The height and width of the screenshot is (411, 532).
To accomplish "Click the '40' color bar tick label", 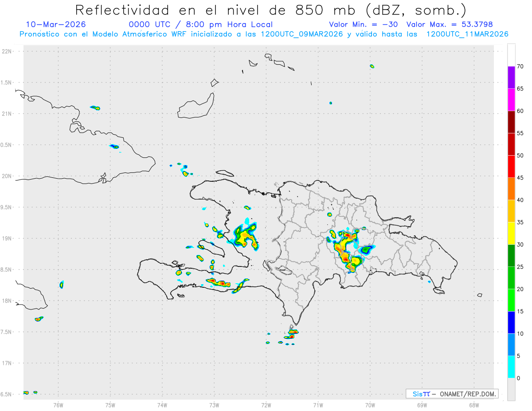I will coord(520,200).
